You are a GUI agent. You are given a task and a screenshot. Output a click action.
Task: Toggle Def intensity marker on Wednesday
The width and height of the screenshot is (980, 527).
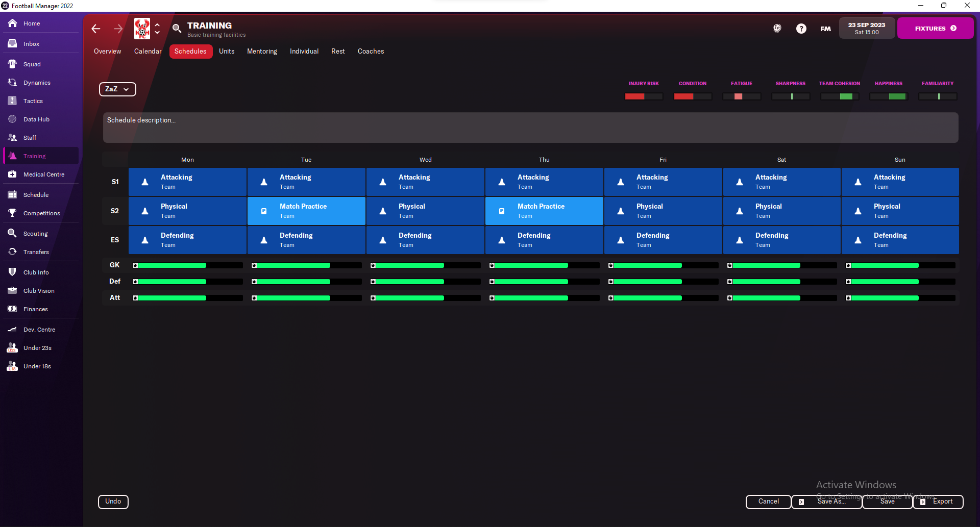373,282
